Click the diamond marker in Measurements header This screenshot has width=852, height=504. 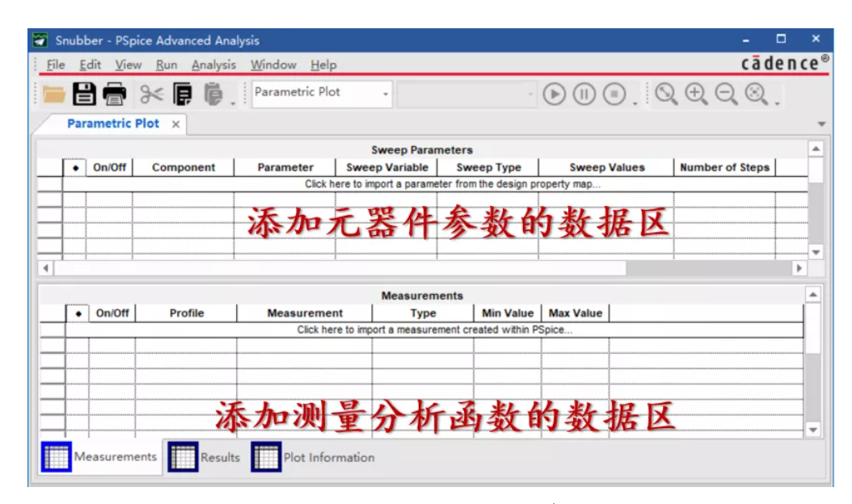tap(78, 313)
